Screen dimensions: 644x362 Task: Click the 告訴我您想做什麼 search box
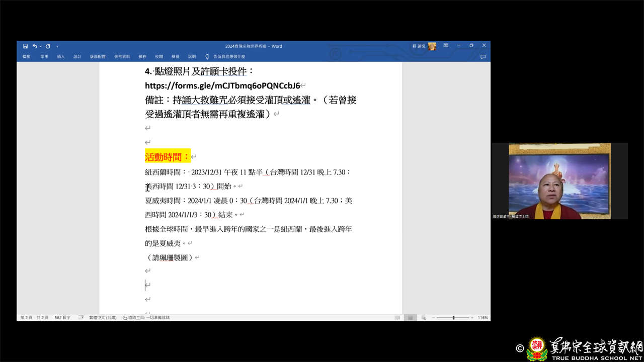coord(229,57)
